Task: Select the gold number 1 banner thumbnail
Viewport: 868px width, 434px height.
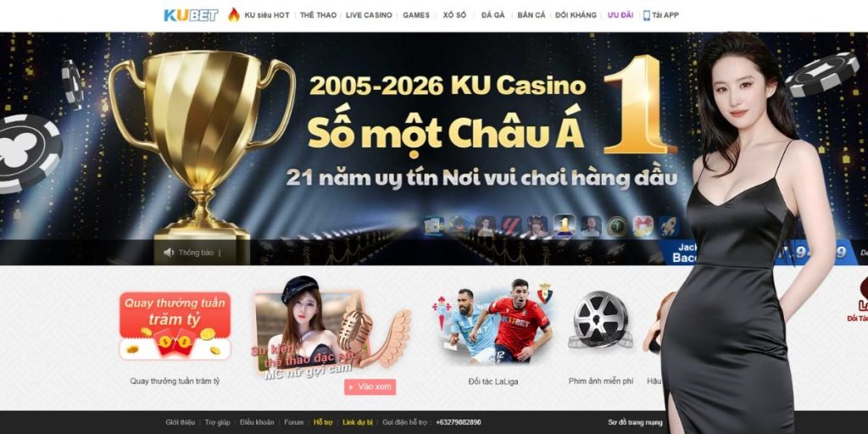Action: [564, 225]
